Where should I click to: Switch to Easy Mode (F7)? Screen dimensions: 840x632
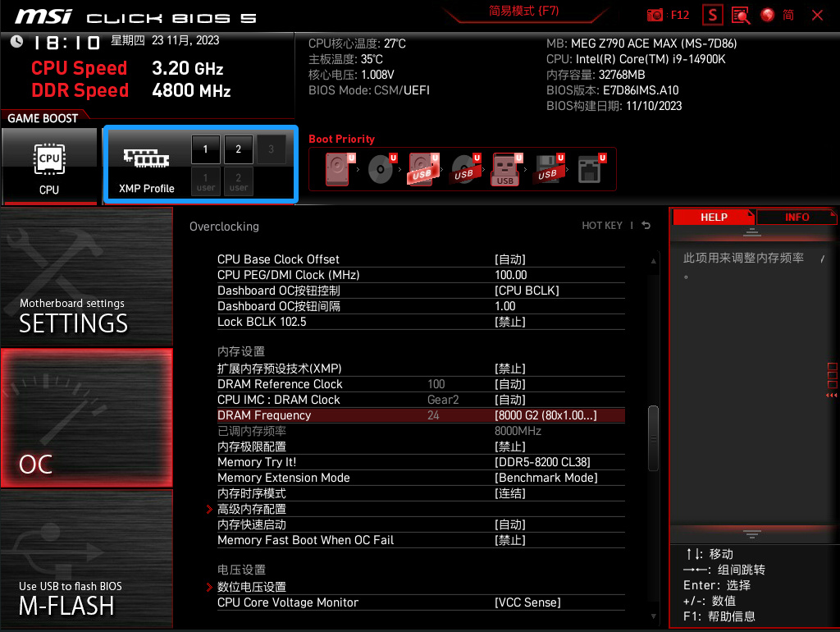click(524, 11)
